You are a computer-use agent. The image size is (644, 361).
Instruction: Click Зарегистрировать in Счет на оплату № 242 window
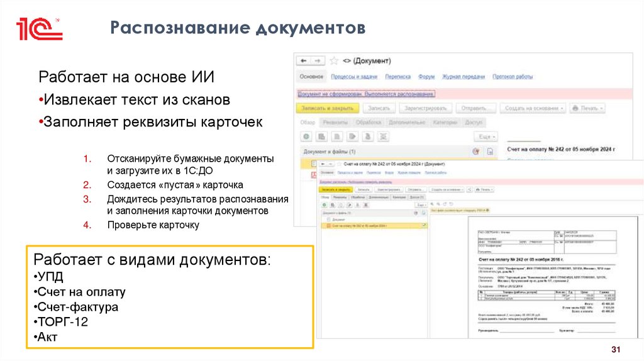pyautogui.click(x=389, y=189)
